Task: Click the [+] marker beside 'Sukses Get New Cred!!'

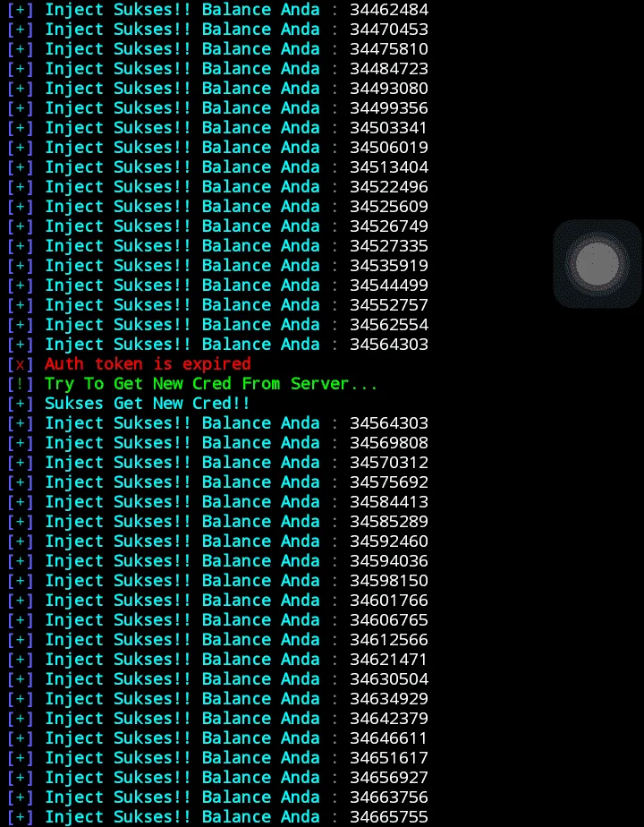Action: [21, 404]
